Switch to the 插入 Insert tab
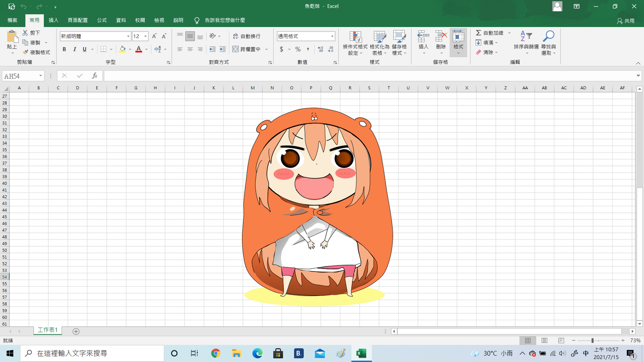Image resolution: width=644 pixels, height=362 pixels. (x=54, y=21)
